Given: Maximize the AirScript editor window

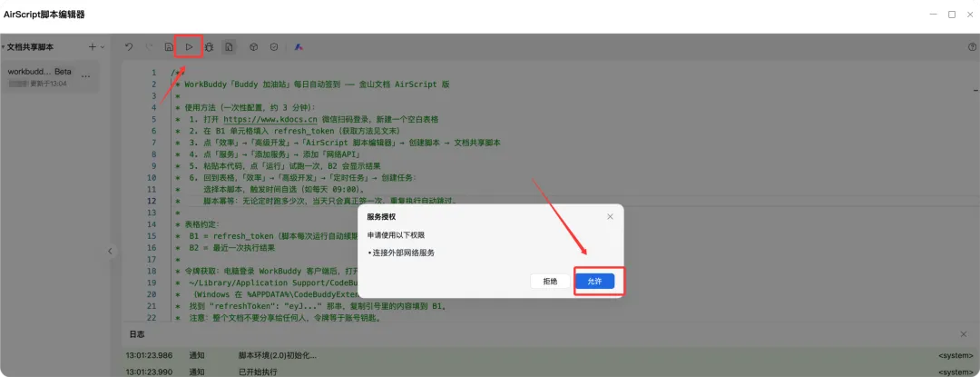Looking at the screenshot, I should pyautogui.click(x=952, y=15).
